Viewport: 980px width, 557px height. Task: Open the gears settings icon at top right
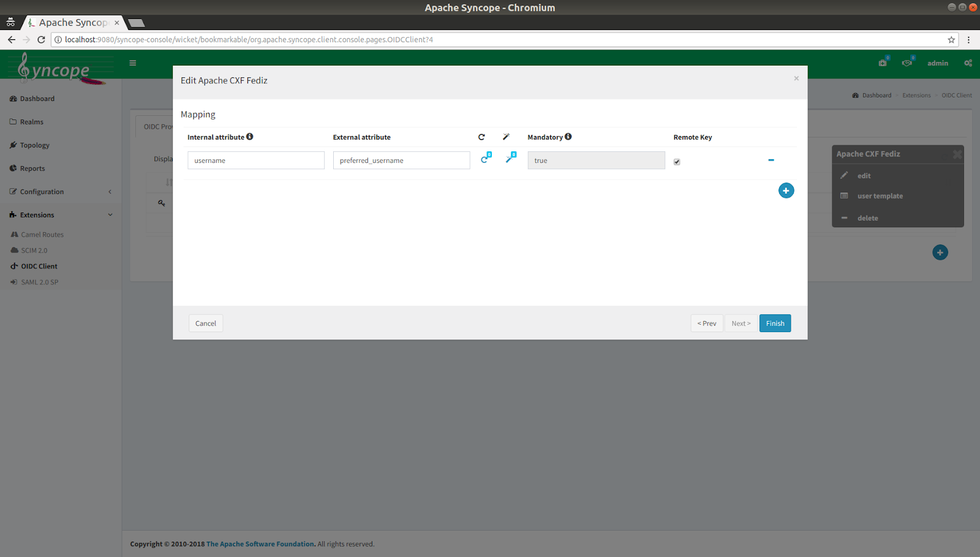coord(968,63)
